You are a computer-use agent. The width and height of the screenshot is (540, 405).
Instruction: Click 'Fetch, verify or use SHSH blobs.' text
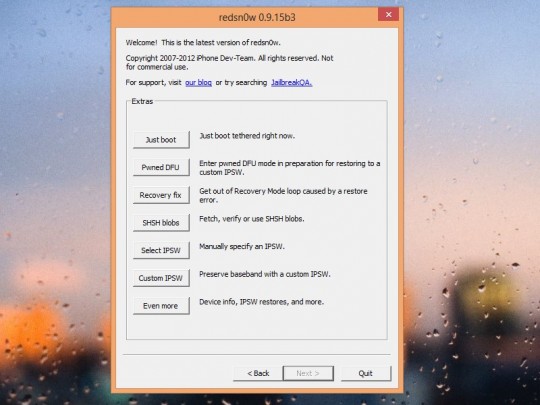pyautogui.click(x=252, y=219)
